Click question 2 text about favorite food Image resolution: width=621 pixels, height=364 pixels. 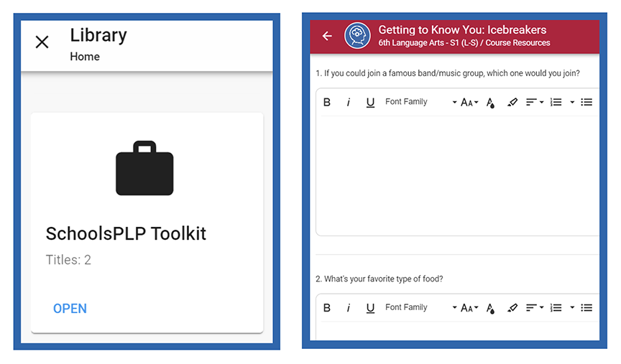[379, 279]
